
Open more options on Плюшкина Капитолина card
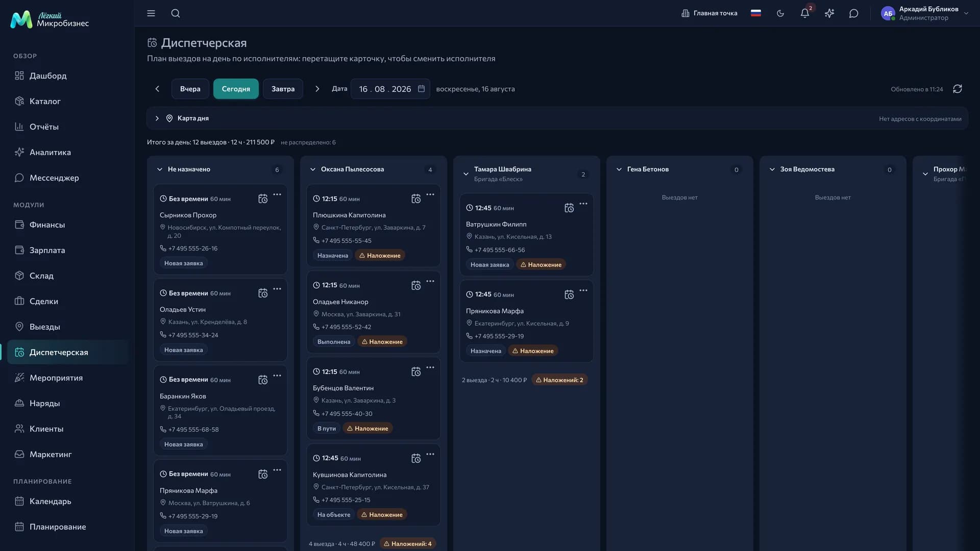[x=430, y=194]
